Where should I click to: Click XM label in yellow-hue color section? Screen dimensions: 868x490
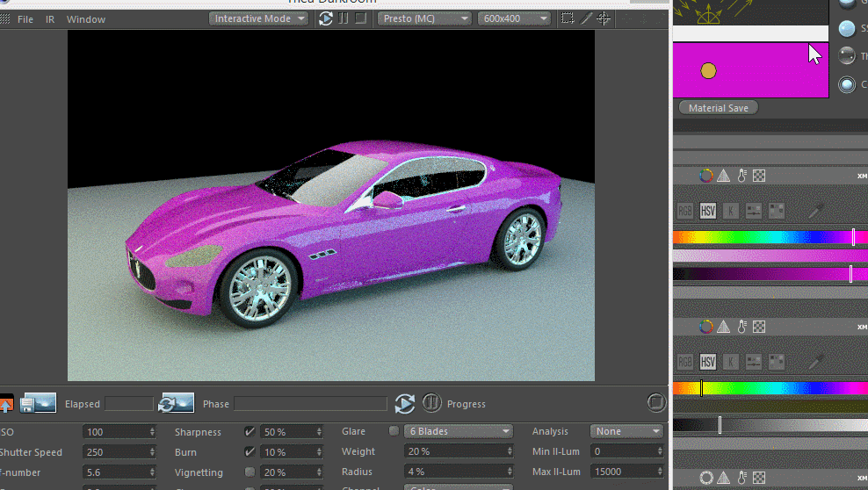click(x=862, y=327)
